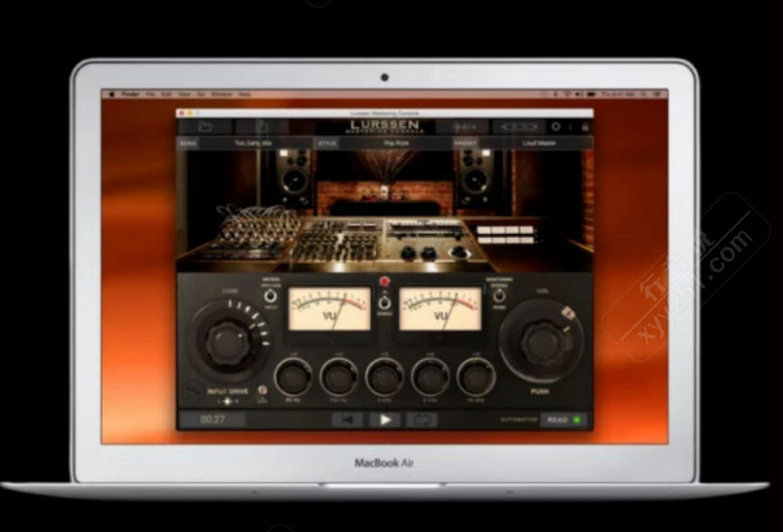The image size is (783, 532).
Task: Click the power/bypass circle icon
Action: click(x=555, y=127)
